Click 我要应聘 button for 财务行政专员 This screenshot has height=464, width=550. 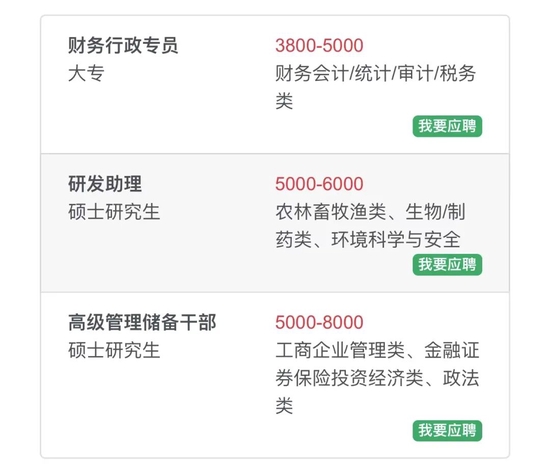click(x=447, y=126)
